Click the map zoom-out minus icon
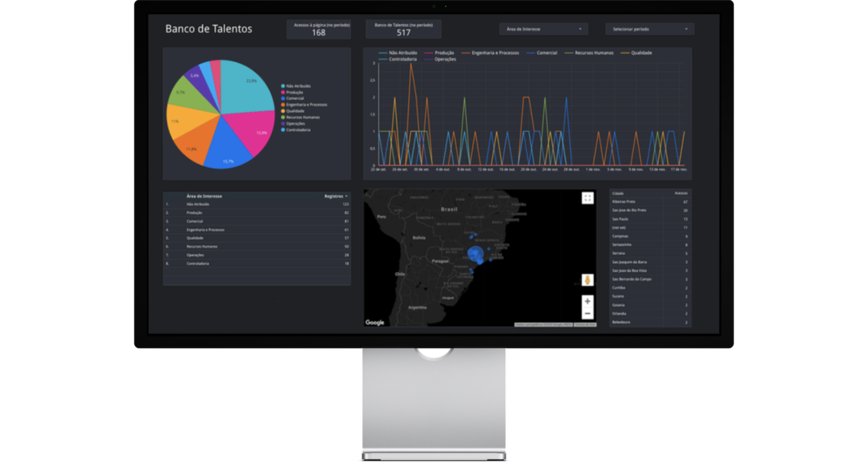The width and height of the screenshot is (868, 465). [588, 313]
